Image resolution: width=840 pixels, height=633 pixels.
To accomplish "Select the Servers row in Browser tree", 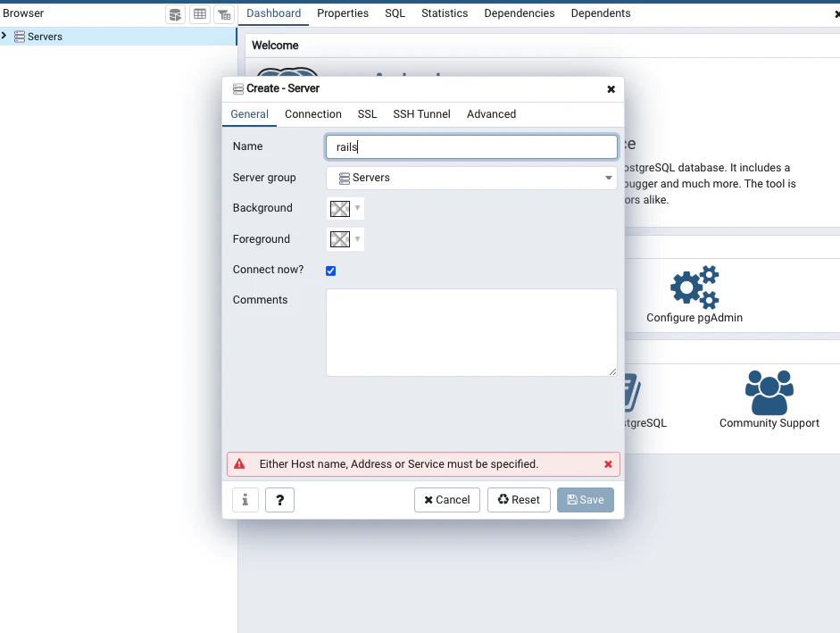I will (118, 37).
